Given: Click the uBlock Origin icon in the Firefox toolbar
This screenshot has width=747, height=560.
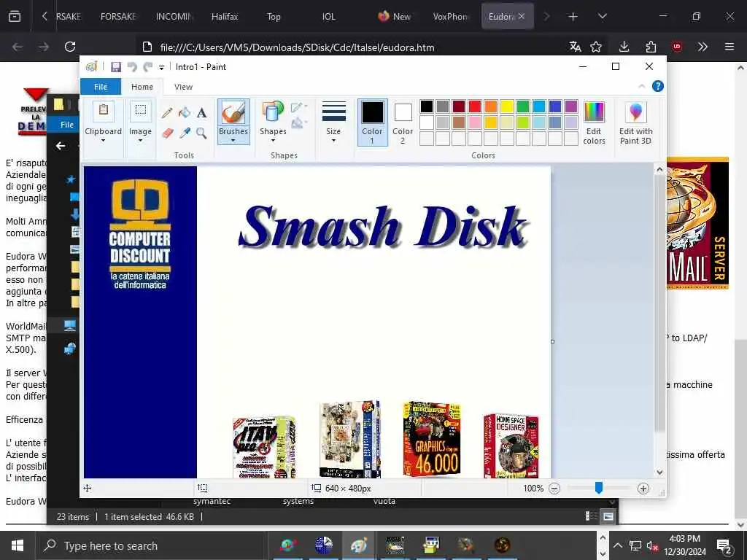Looking at the screenshot, I should point(677,47).
